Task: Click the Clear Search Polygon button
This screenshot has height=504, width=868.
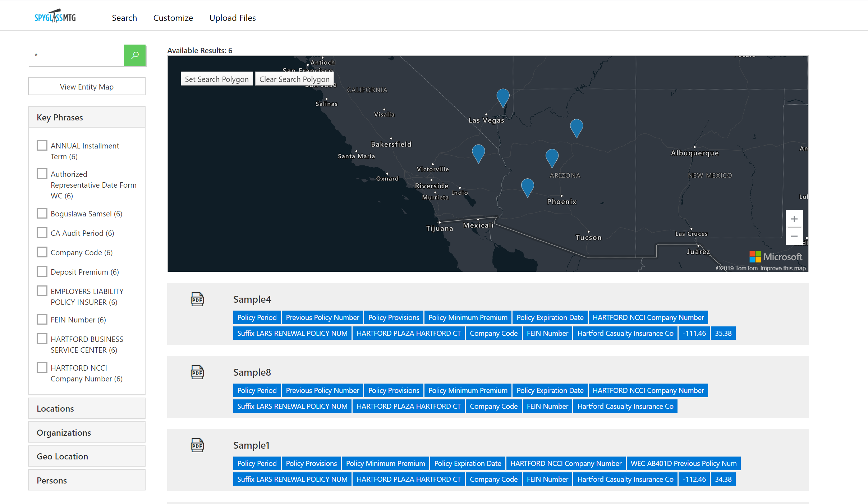Action: 294,79
